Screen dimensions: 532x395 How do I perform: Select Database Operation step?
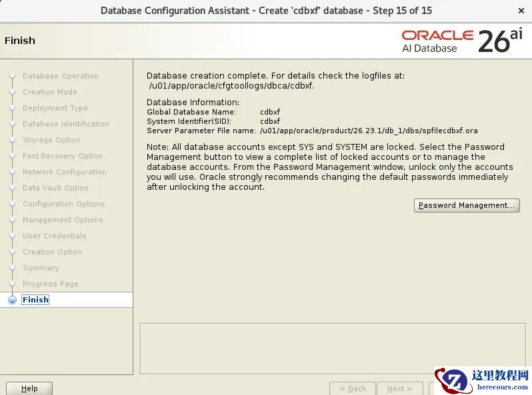point(61,76)
